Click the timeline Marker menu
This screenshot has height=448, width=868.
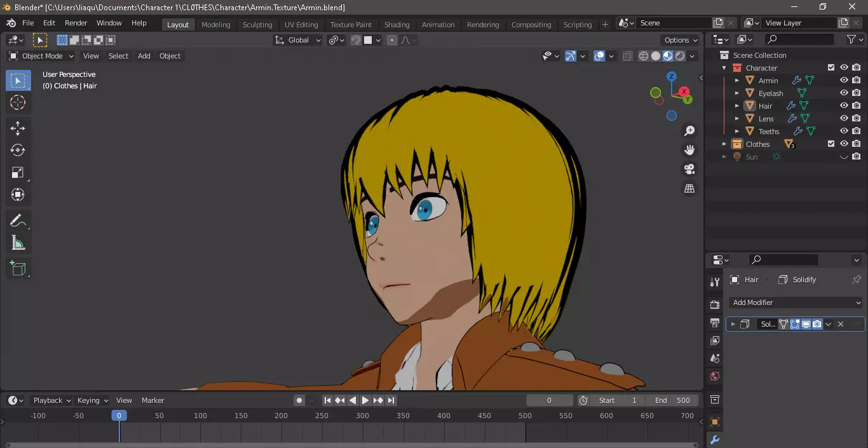pyautogui.click(x=153, y=400)
